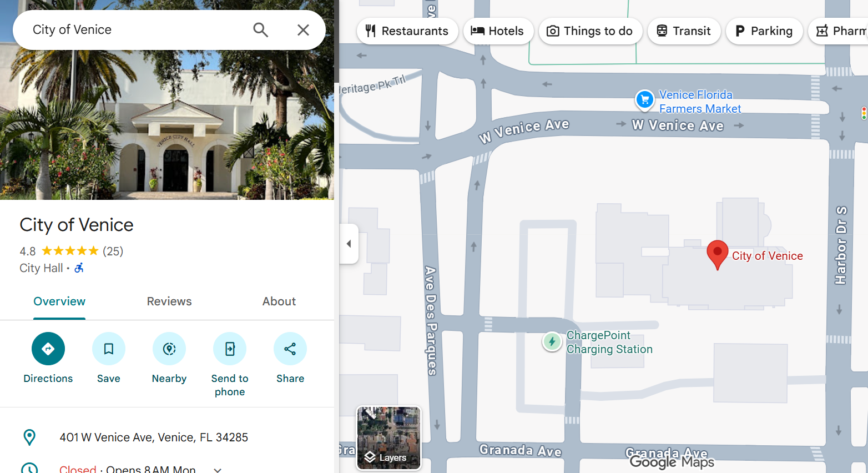Send this place to phone
This screenshot has width=868, height=473.
230,365
